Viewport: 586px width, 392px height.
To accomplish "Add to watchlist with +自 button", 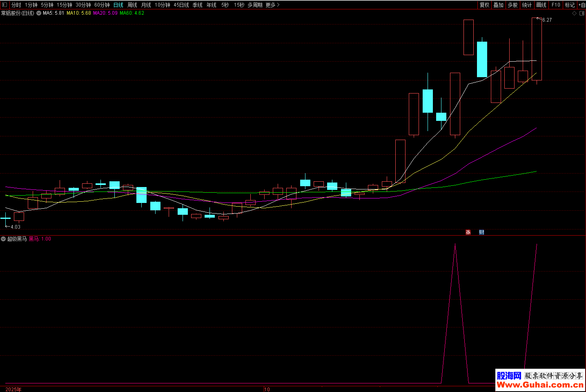I will coord(582,5).
